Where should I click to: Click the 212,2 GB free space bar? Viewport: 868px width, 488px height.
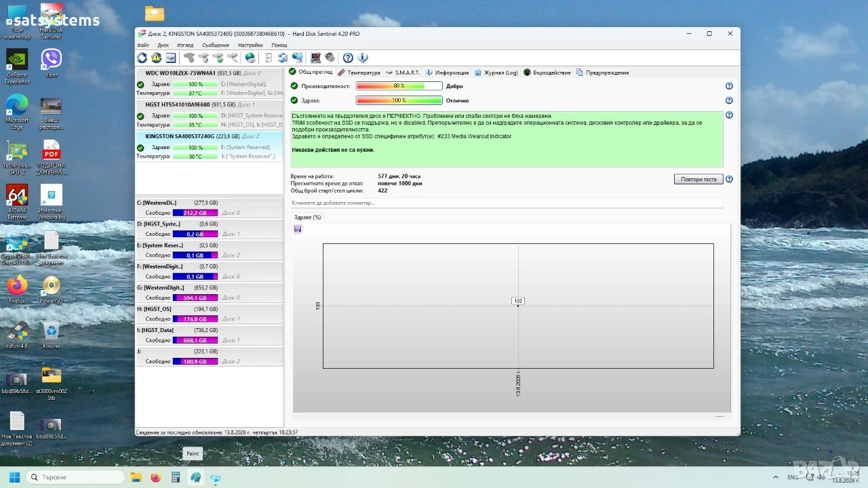[x=195, y=213]
